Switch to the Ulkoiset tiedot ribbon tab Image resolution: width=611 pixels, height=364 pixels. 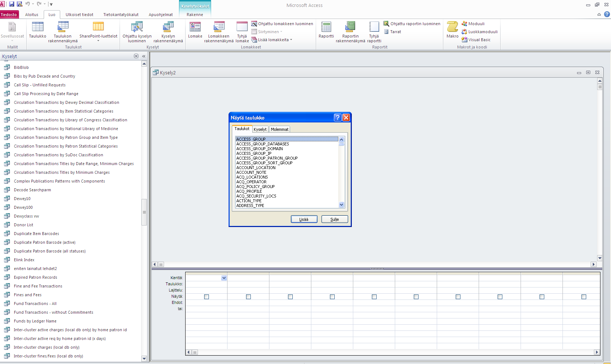(79, 15)
